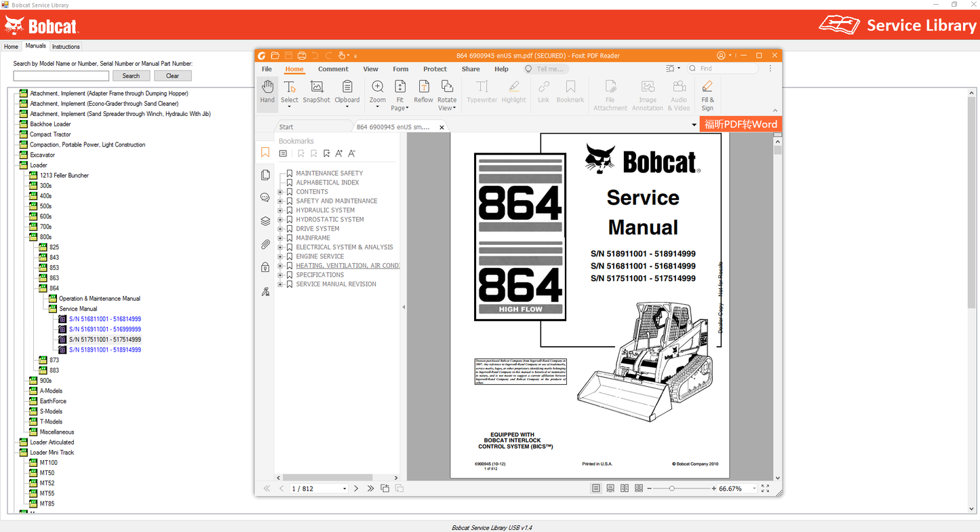980x532 pixels.
Task: Click the Reflow button
Action: (x=423, y=92)
